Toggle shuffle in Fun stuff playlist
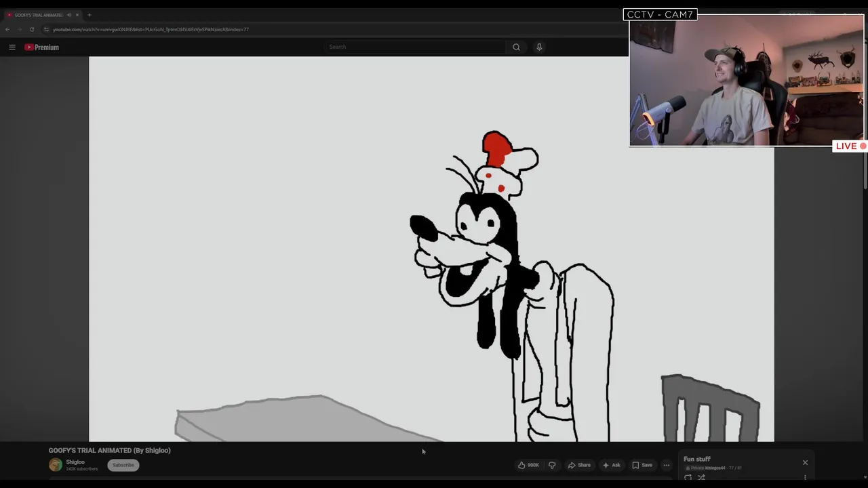 point(701,477)
